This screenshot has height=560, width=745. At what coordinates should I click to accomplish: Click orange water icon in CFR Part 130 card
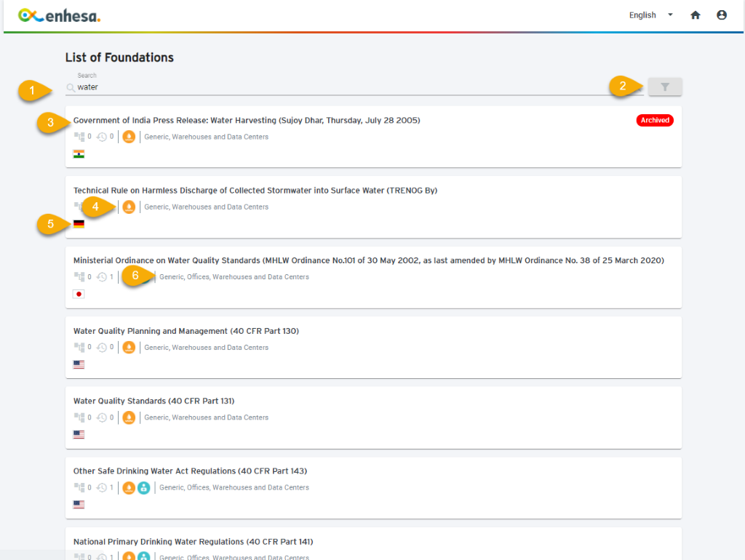(x=129, y=347)
